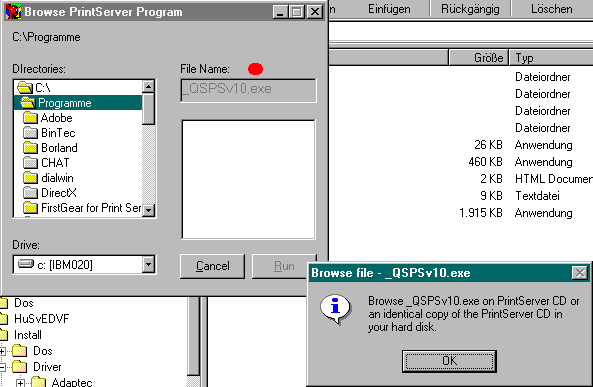Click the 26 KB Anwendung file row

pyautogui.click(x=461, y=145)
